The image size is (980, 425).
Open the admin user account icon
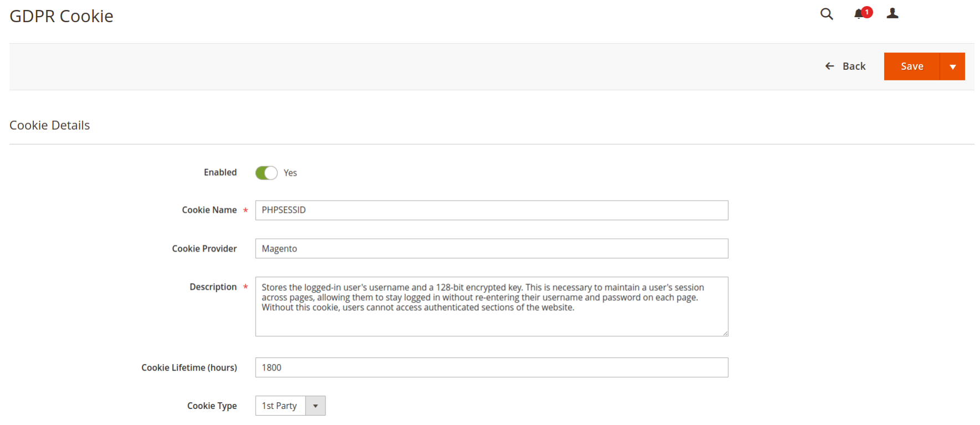pyautogui.click(x=892, y=14)
